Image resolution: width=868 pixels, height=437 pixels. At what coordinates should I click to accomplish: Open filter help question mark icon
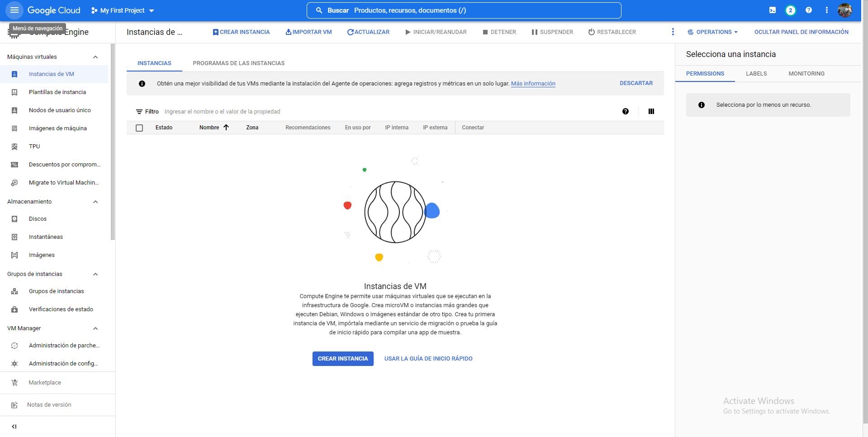626,111
